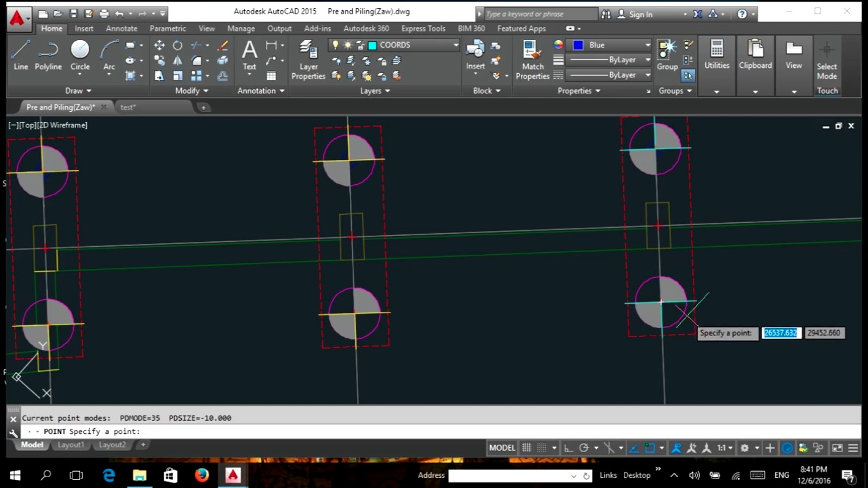Image resolution: width=868 pixels, height=488 pixels.
Task: Click Sign In button
Action: pyautogui.click(x=635, y=14)
